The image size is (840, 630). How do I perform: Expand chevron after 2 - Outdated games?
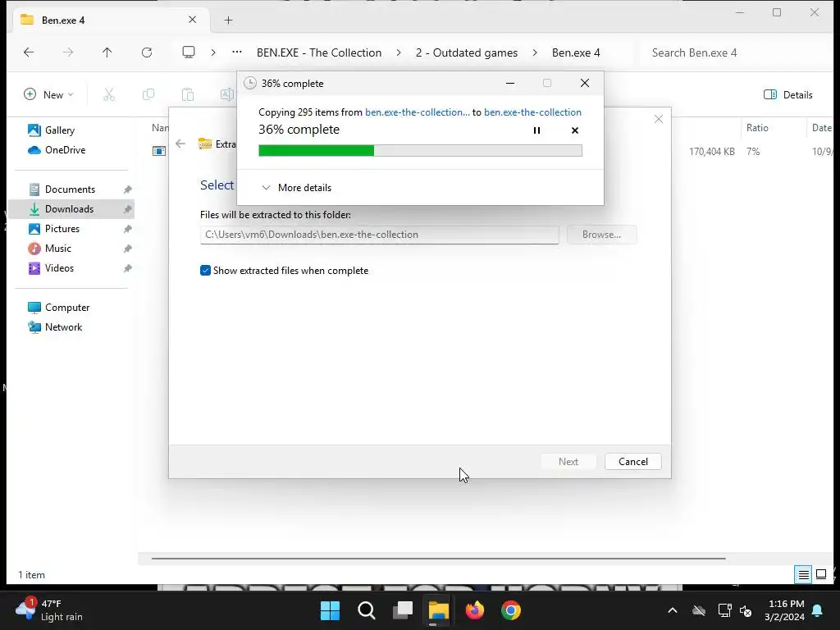pos(535,52)
